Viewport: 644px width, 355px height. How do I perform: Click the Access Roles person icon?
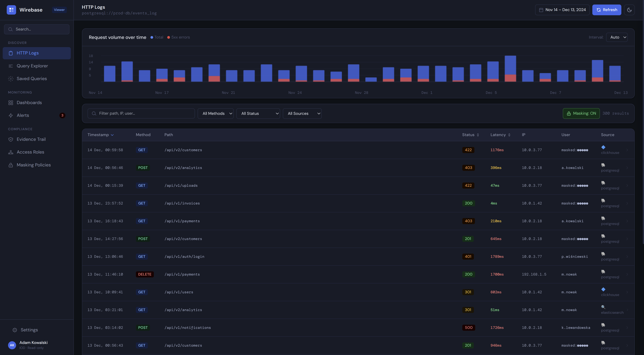(x=11, y=152)
